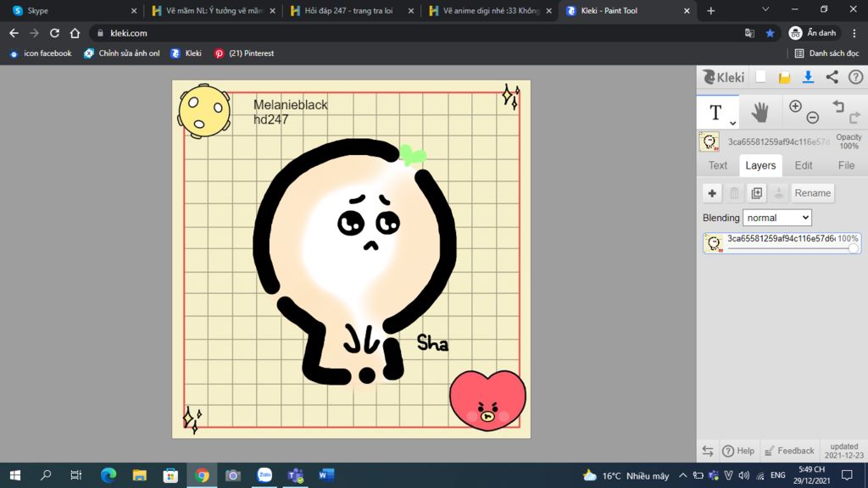Zoom in with the plus magnifier

point(795,106)
